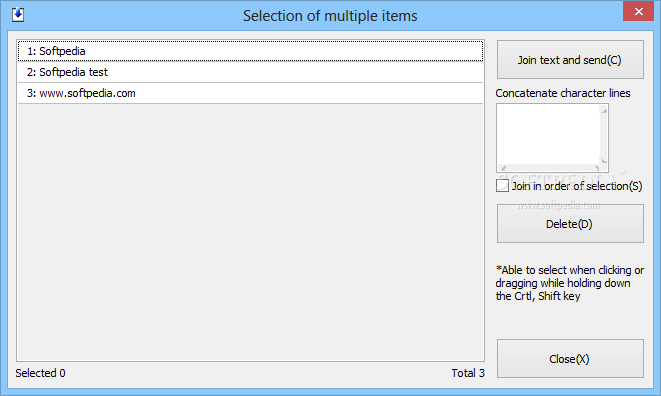Screen dimensions: 661x396
Task: Click inside Concatenate character lines text box
Action: click(548, 134)
